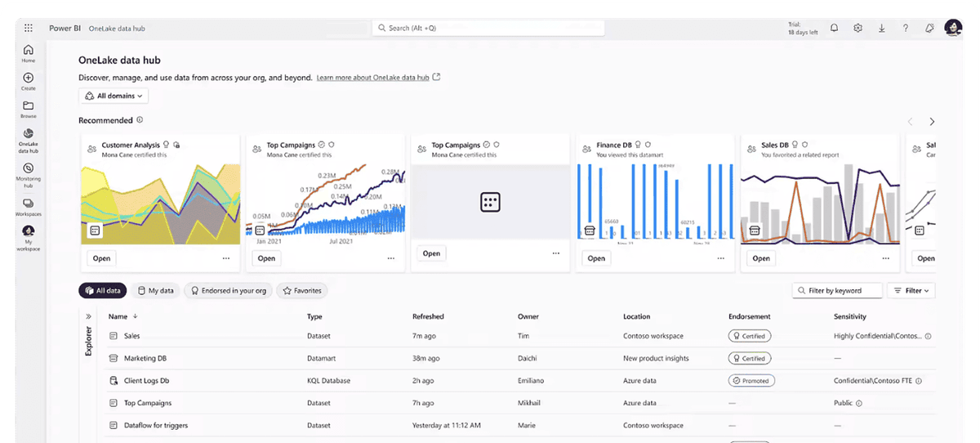980x443 pixels.
Task: Open the Customer Analysis card
Action: (101, 258)
